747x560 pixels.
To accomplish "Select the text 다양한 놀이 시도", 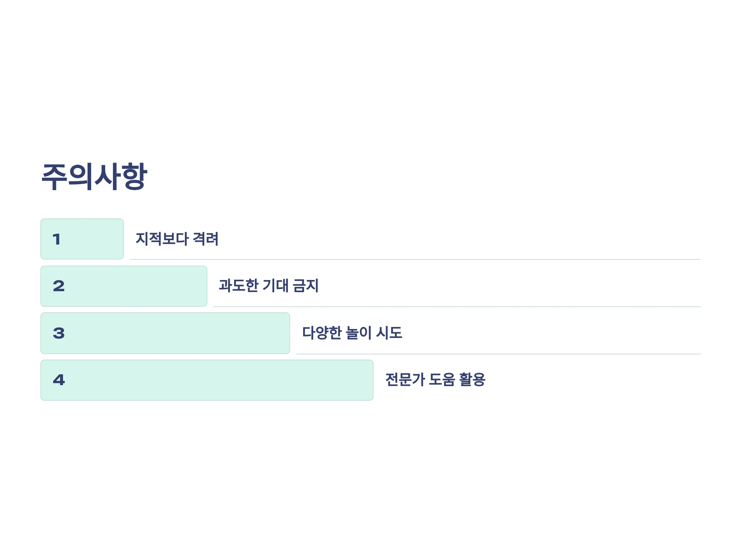I will click(x=352, y=333).
